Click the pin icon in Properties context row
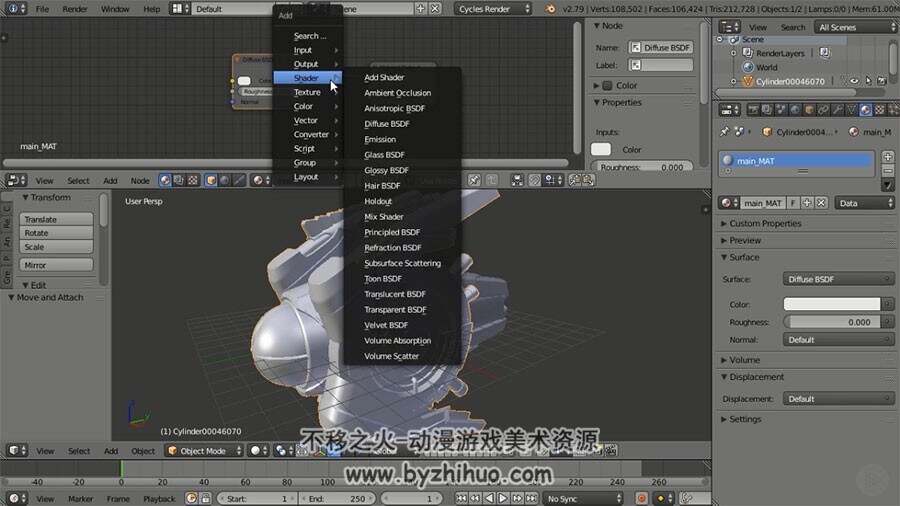The width and height of the screenshot is (900, 506). (x=724, y=131)
